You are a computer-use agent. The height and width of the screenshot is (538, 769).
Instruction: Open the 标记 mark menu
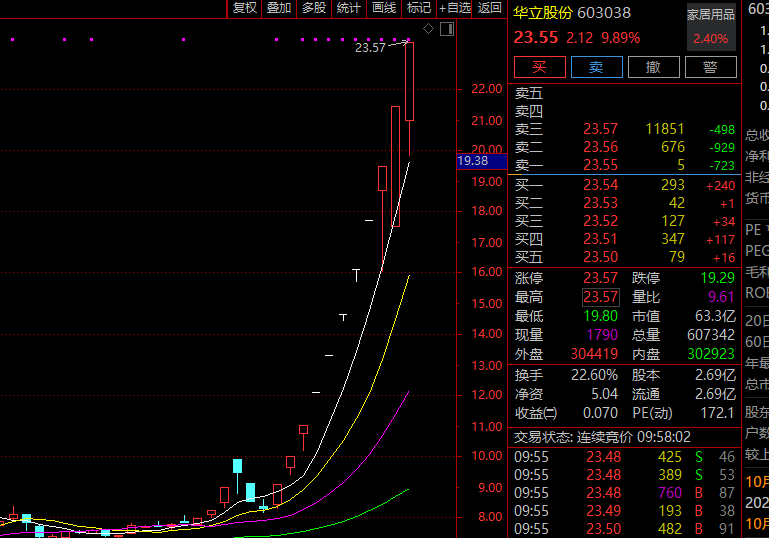coord(419,8)
